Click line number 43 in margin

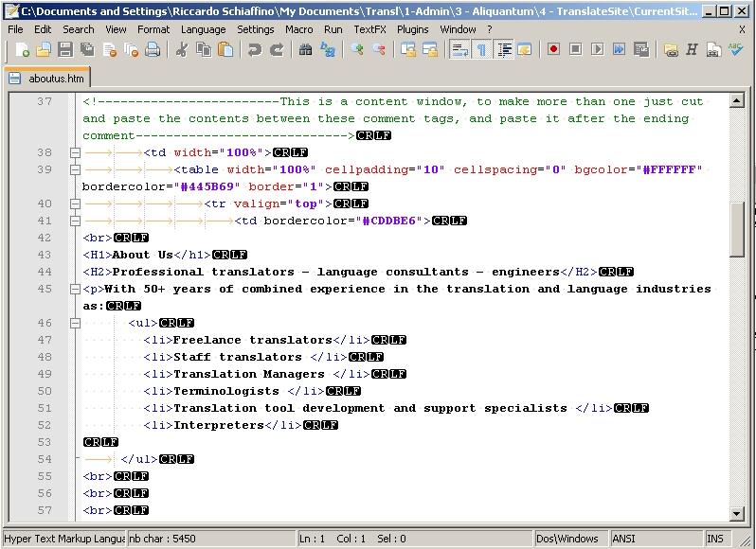[44, 255]
